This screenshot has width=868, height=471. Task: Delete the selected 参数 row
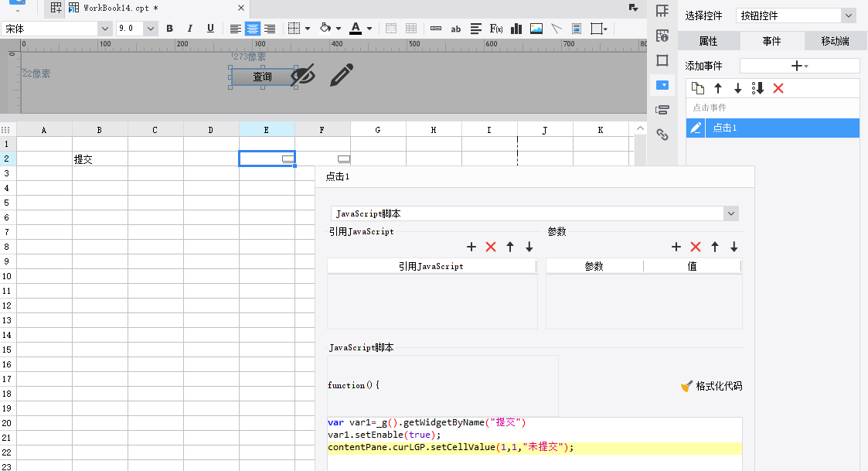[x=696, y=247]
